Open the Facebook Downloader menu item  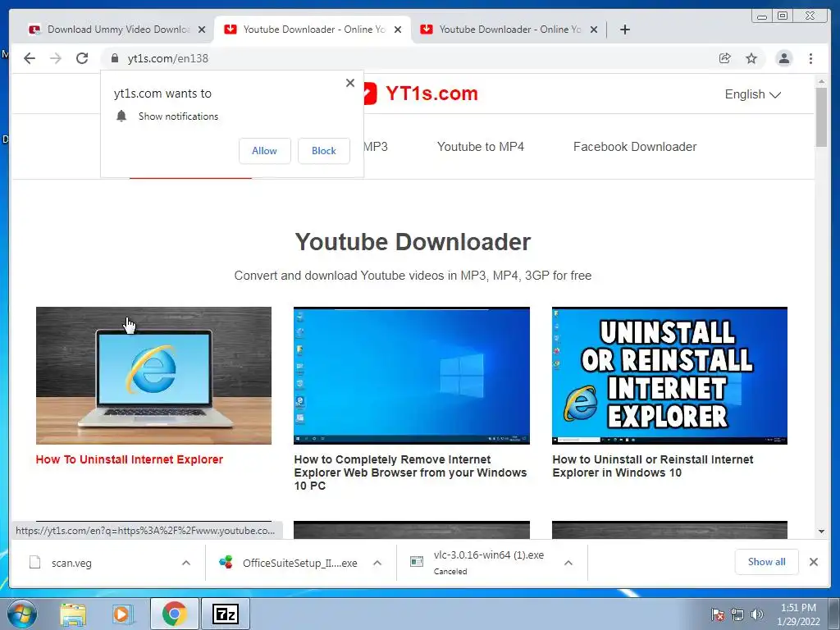coord(635,147)
